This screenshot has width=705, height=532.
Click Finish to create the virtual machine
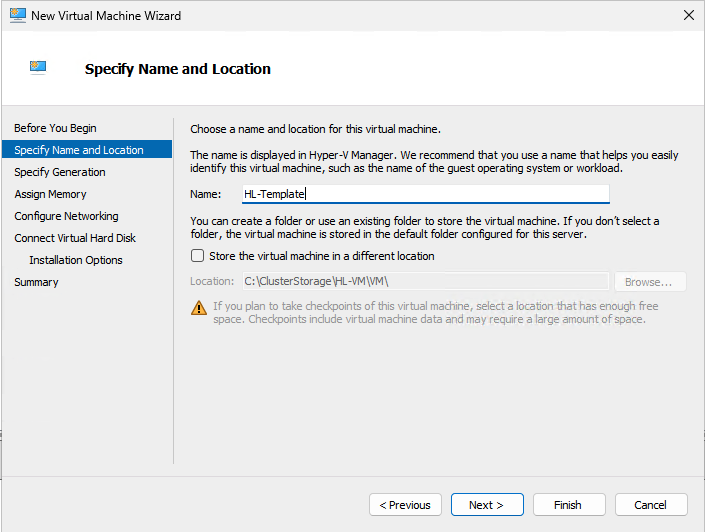coord(569,505)
